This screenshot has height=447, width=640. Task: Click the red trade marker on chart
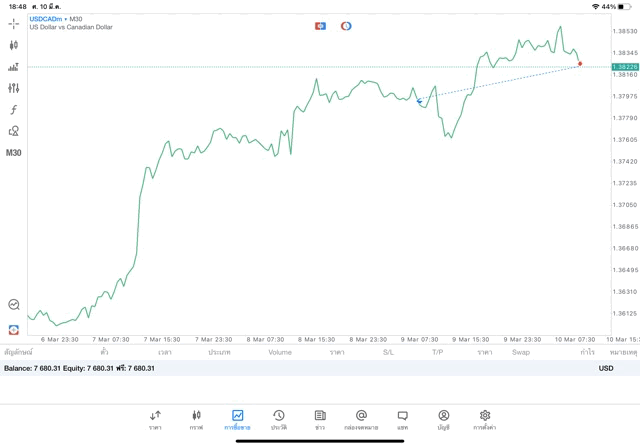[x=580, y=64]
